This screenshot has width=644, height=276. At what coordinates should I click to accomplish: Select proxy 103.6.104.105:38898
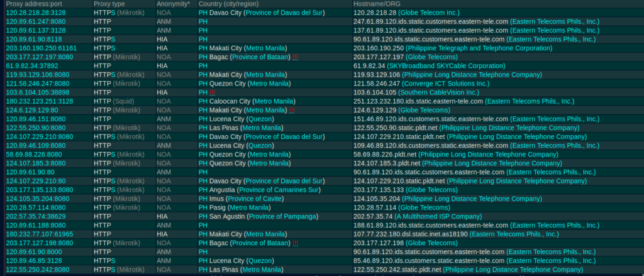(39, 92)
